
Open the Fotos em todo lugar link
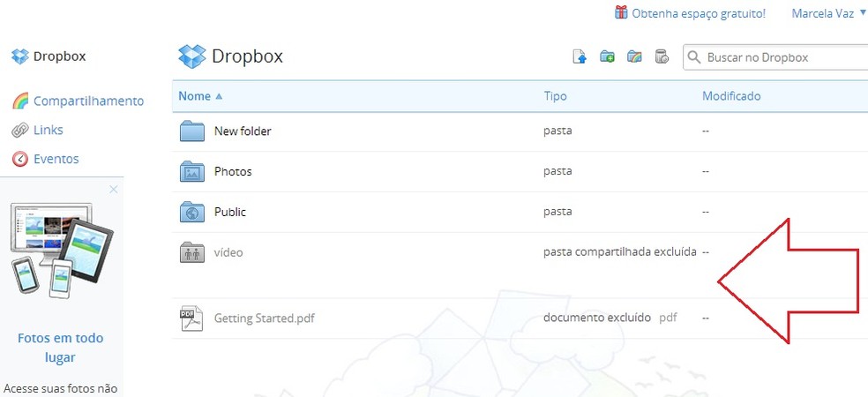[x=60, y=348]
